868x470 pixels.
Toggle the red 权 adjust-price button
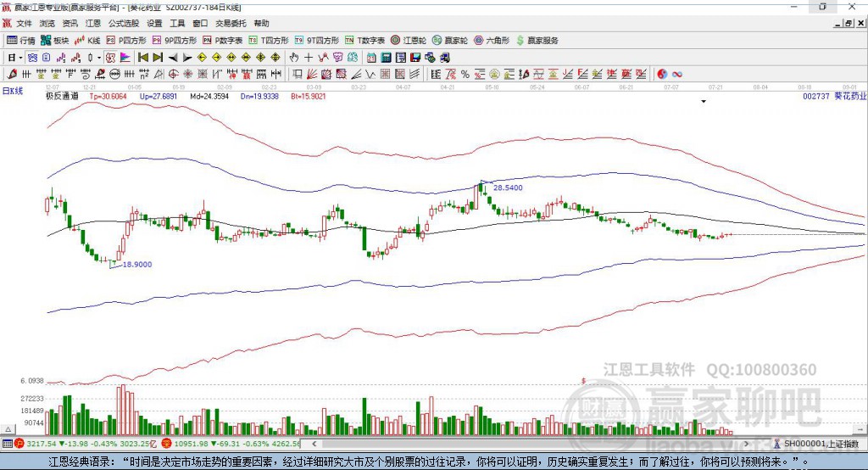(x=111, y=58)
